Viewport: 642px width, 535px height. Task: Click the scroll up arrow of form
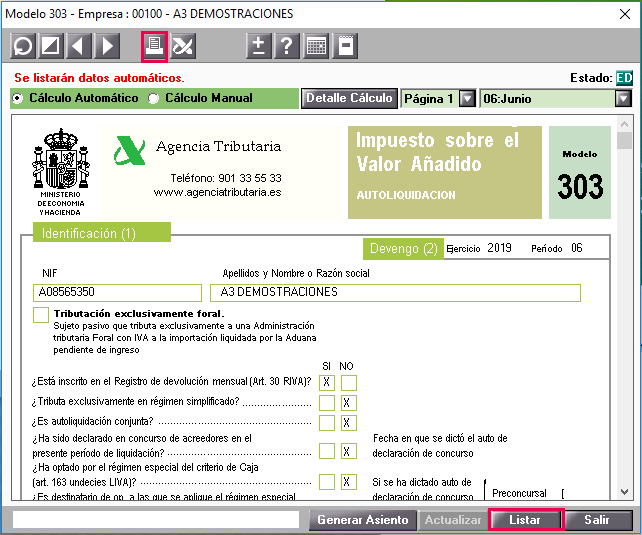(x=624, y=124)
